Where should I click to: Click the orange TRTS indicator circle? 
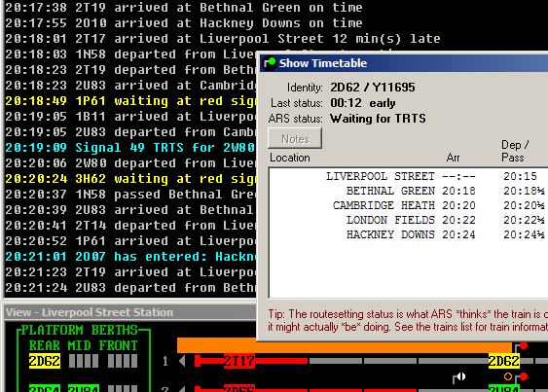tap(508, 376)
